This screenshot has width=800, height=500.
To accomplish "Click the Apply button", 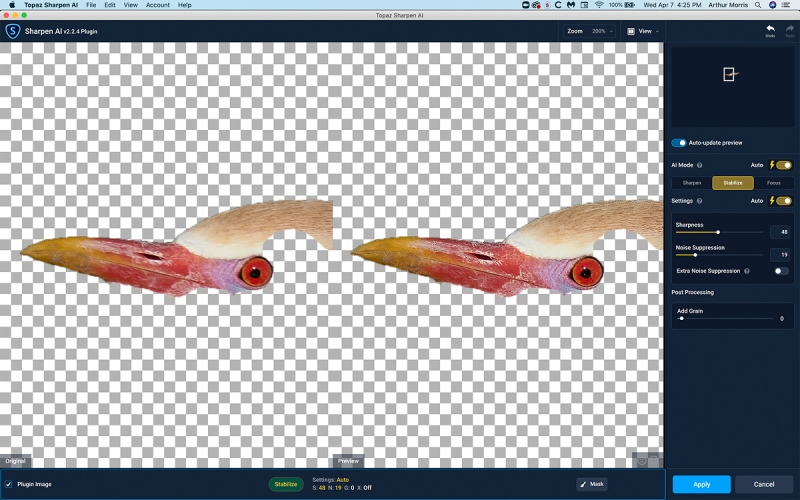I will tap(702, 484).
